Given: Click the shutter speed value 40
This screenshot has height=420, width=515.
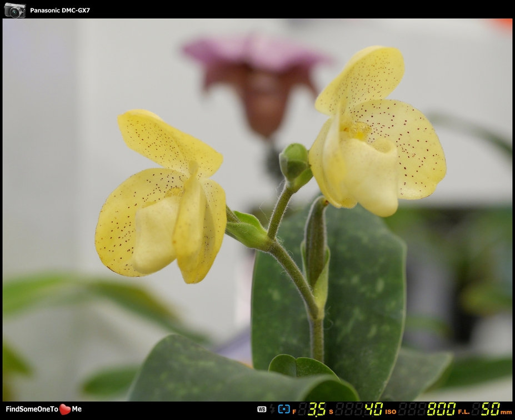Looking at the screenshot, I should point(374,409).
